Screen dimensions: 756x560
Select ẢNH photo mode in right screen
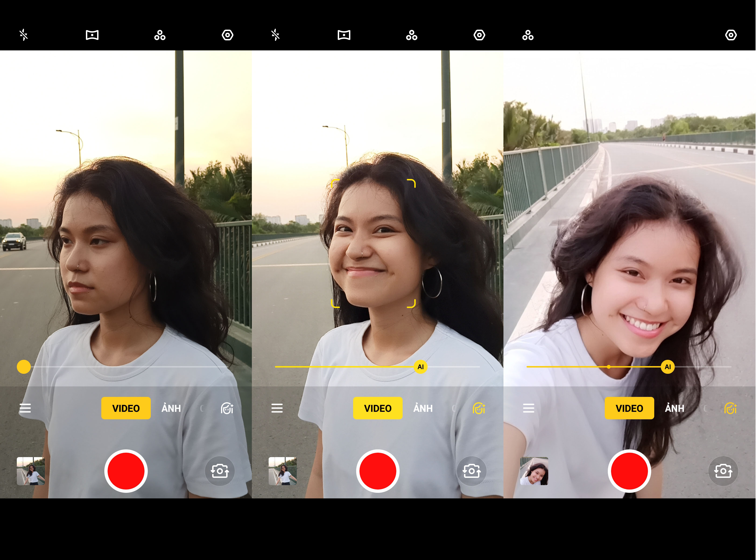coord(674,409)
